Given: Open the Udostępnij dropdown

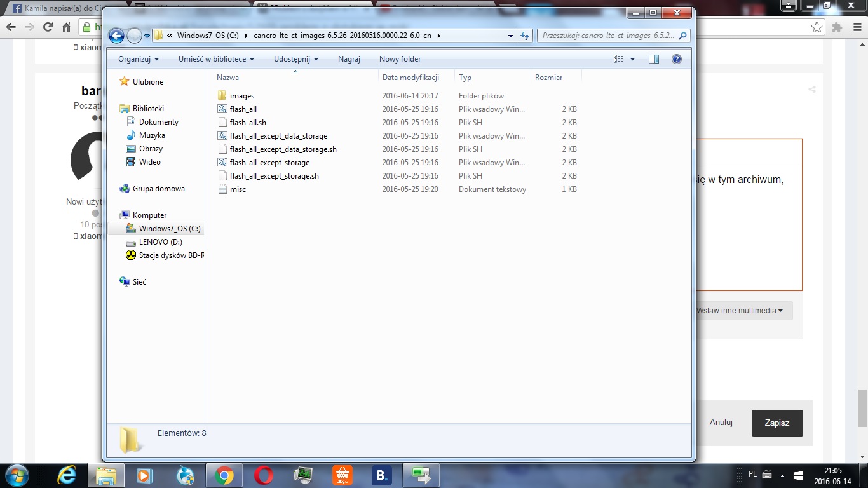Looking at the screenshot, I should (x=296, y=59).
